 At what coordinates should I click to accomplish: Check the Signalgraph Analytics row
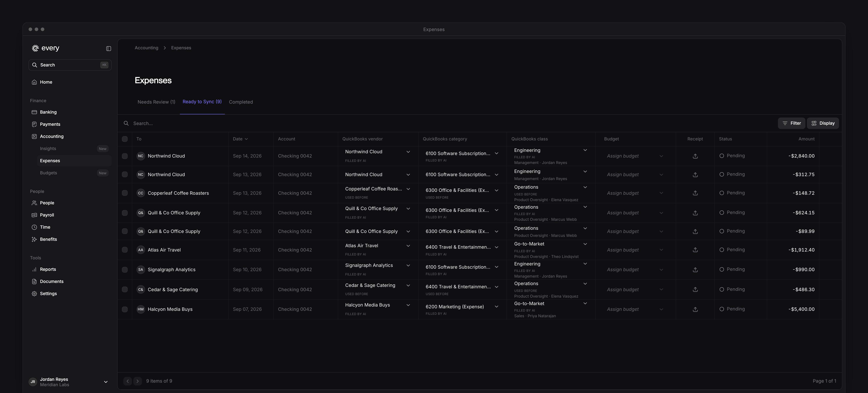point(125,269)
